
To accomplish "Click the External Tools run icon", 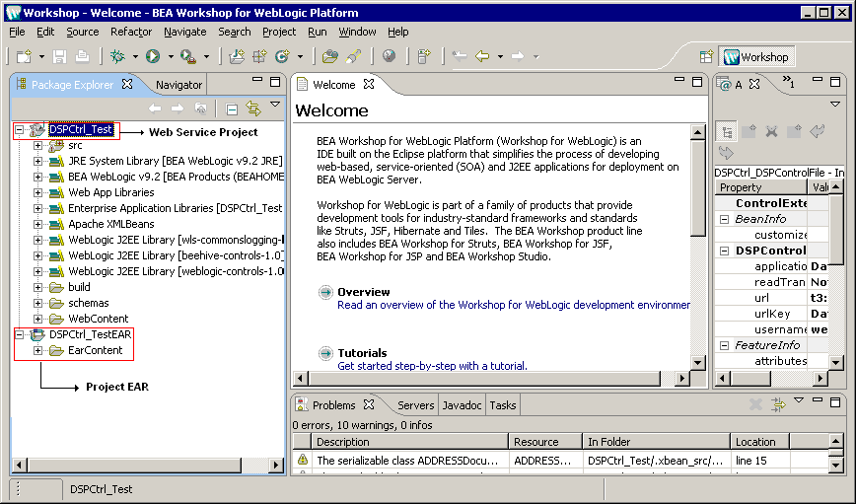I will (188, 56).
